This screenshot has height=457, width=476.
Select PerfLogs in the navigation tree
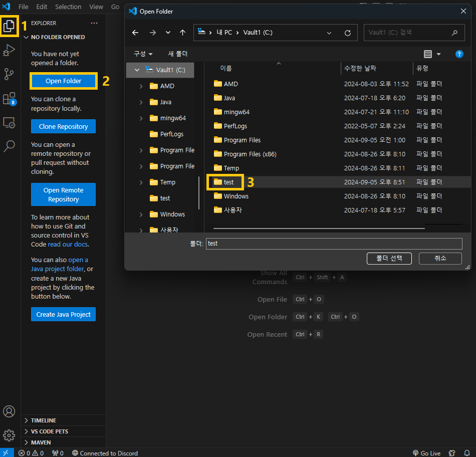(171, 134)
